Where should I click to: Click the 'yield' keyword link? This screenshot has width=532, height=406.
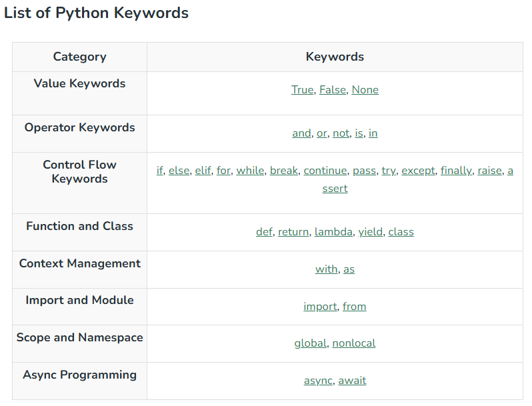371,232
